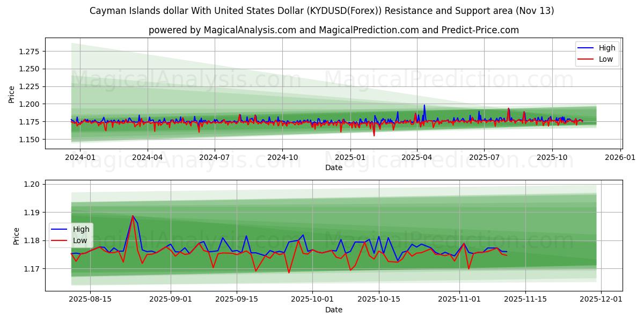Select the chart title mentioning KYDUSD Forex
644x322 pixels.
coord(322,10)
